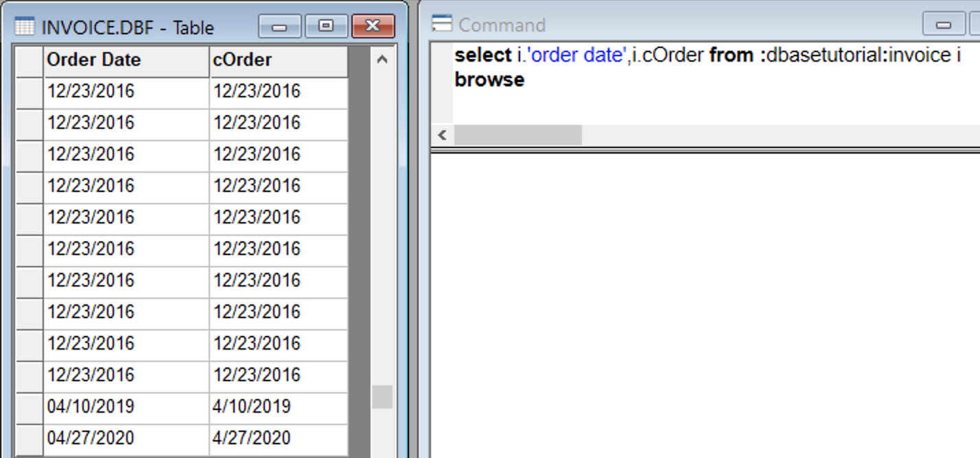
Task: Close the INVOICE.DBF table window
Action: [373, 27]
